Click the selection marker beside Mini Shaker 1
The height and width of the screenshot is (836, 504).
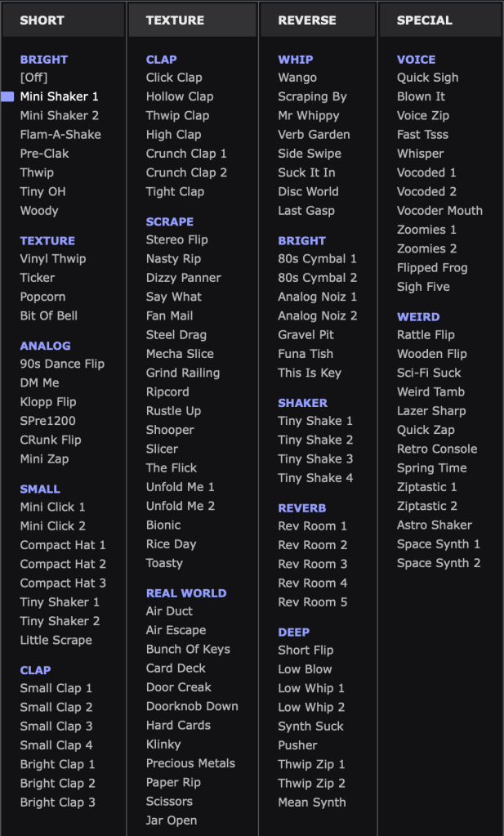point(7,96)
